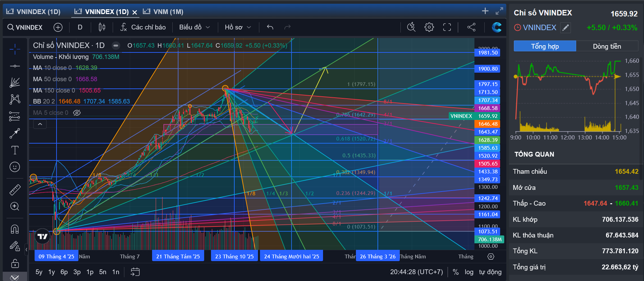Collapse the indicator legend list
The height and width of the screenshot is (281, 644).
point(40,124)
